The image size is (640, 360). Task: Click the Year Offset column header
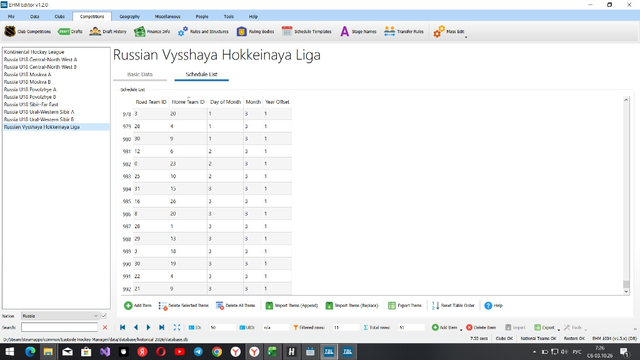pos(278,102)
